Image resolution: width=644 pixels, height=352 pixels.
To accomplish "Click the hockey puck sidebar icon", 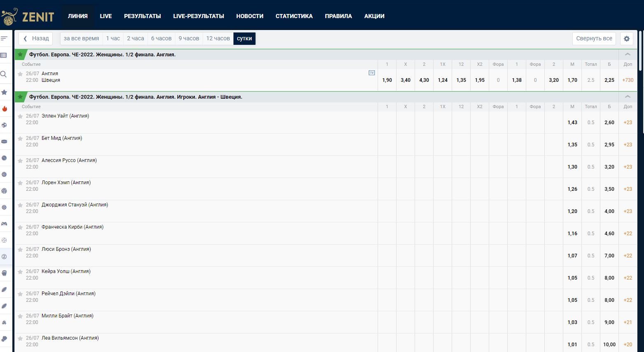I will pyautogui.click(x=4, y=141).
